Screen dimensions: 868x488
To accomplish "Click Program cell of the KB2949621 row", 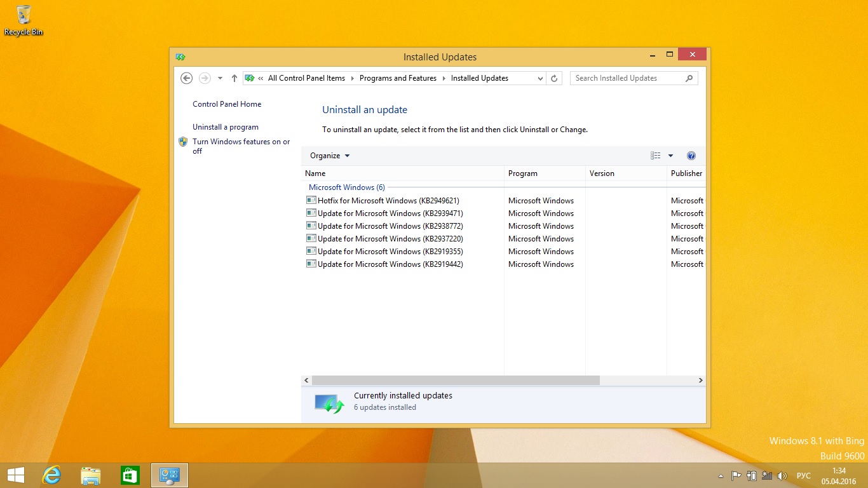I will point(541,201).
